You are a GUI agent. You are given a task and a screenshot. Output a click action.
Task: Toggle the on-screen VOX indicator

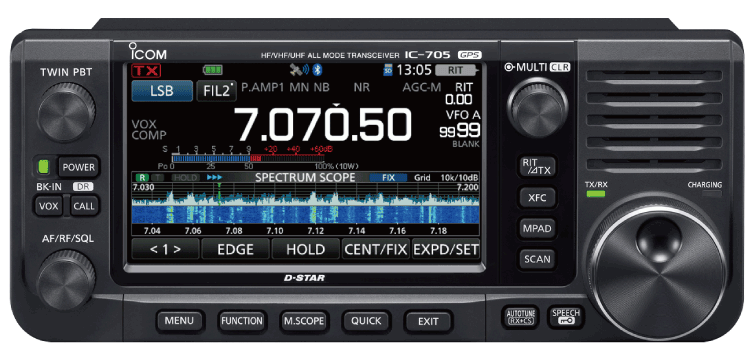tap(144, 124)
